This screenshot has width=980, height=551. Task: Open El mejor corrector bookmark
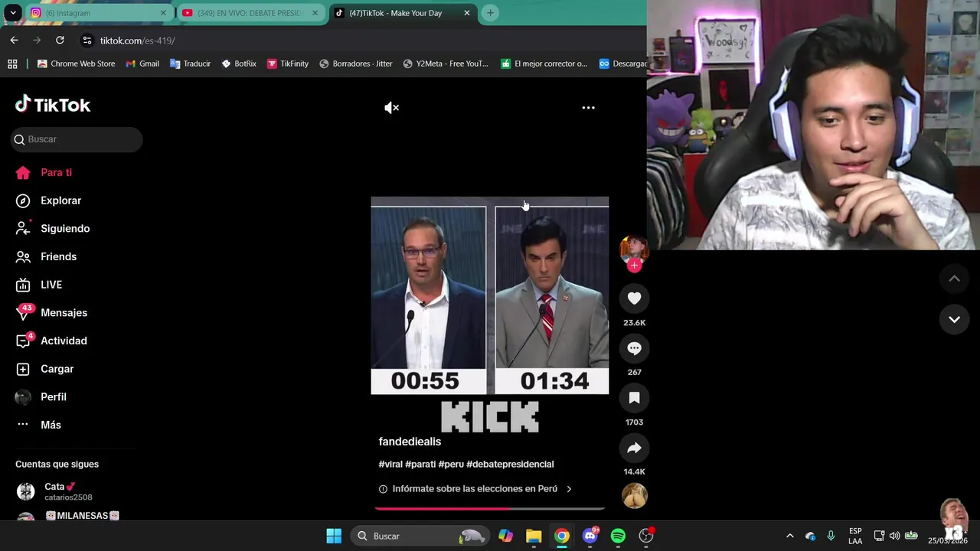[544, 64]
